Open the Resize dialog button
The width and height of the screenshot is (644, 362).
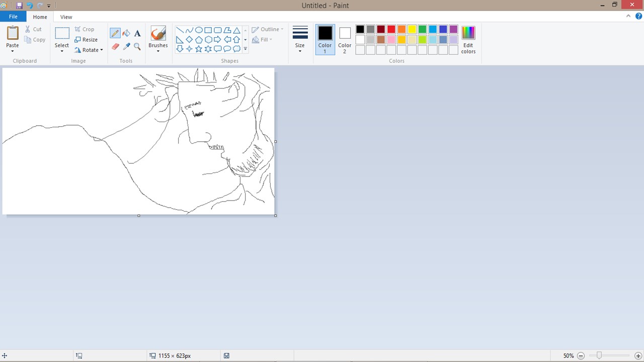[86, 40]
